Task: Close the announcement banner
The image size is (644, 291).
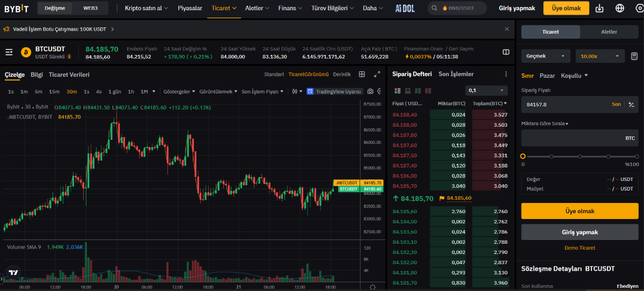Action: pyautogui.click(x=507, y=29)
